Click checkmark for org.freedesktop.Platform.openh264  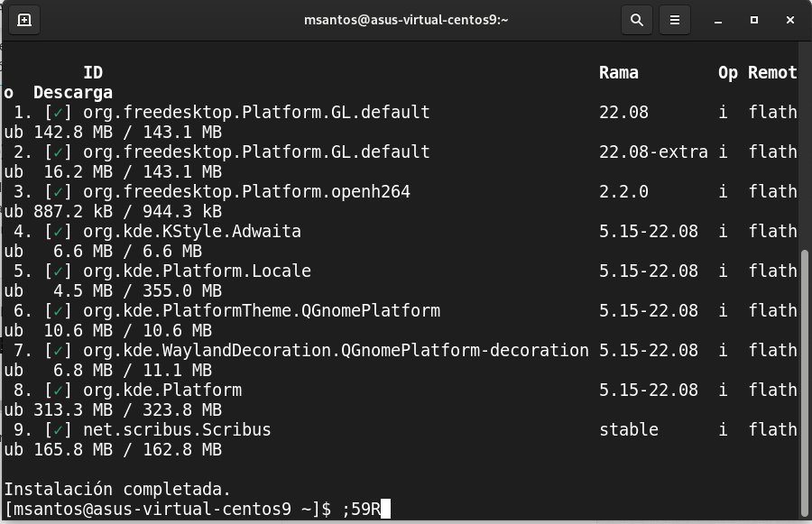coord(58,192)
